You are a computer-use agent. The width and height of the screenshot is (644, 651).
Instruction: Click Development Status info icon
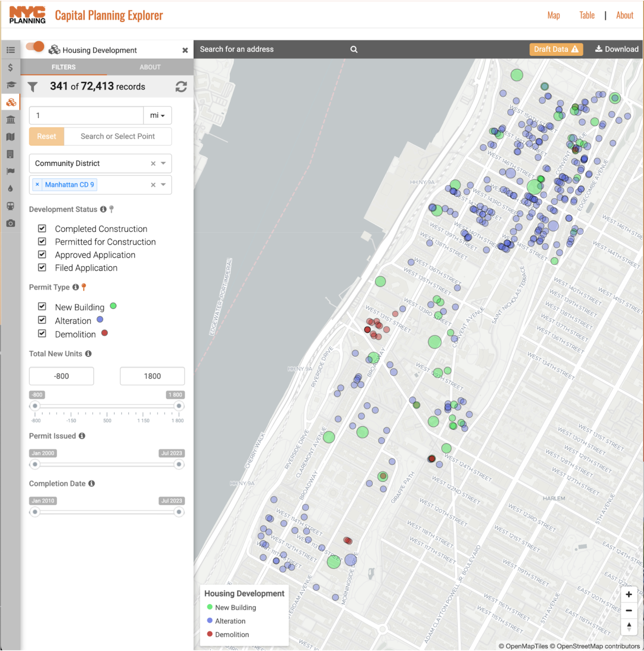pos(103,209)
